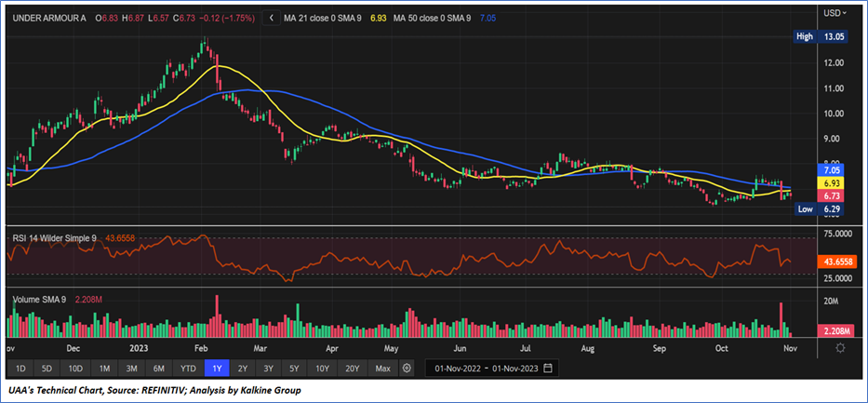Select the 3M time range
Image resolution: width=868 pixels, height=403 pixels.
pyautogui.click(x=131, y=369)
